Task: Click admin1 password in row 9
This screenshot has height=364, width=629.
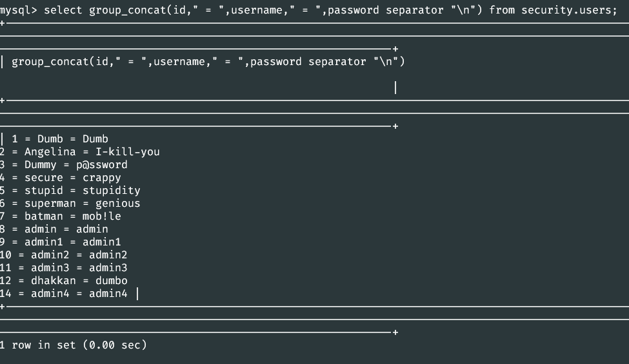Action: (x=102, y=242)
